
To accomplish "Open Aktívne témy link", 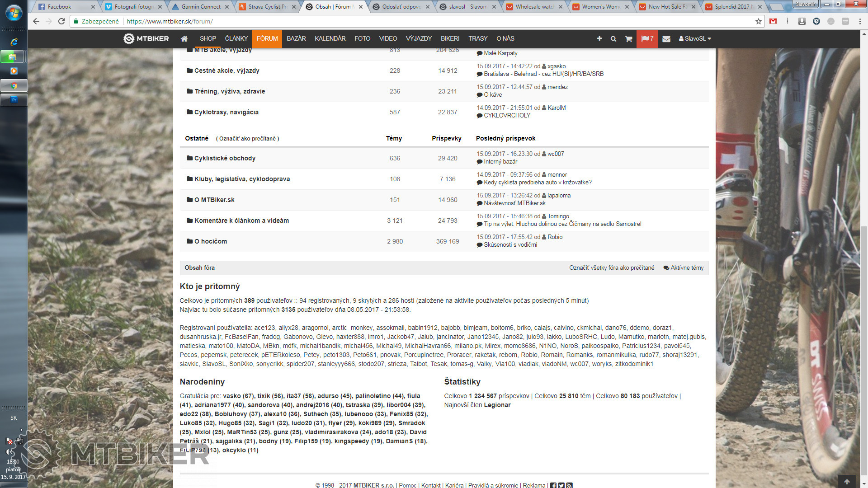I will click(687, 268).
